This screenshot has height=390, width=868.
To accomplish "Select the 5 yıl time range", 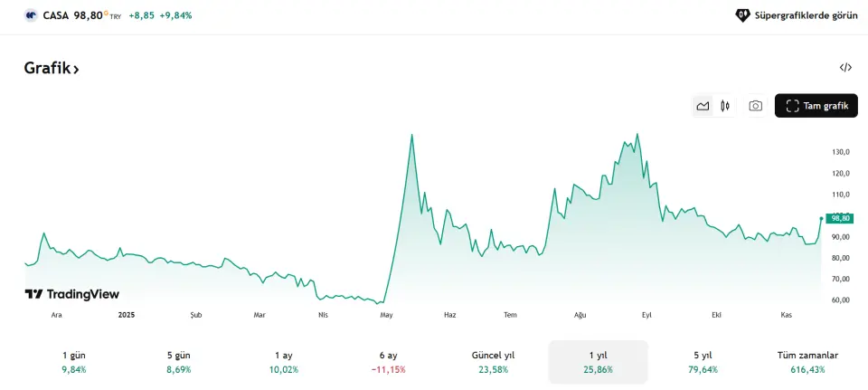I will tap(703, 362).
